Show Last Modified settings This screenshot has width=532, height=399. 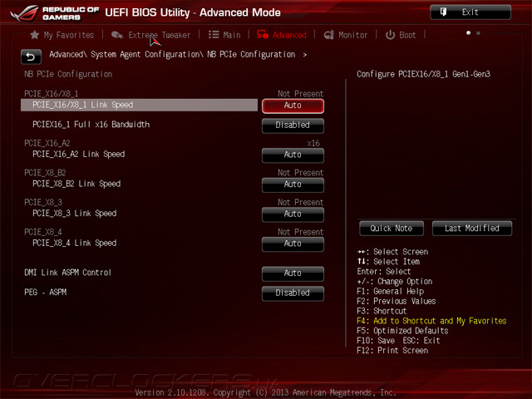point(472,229)
